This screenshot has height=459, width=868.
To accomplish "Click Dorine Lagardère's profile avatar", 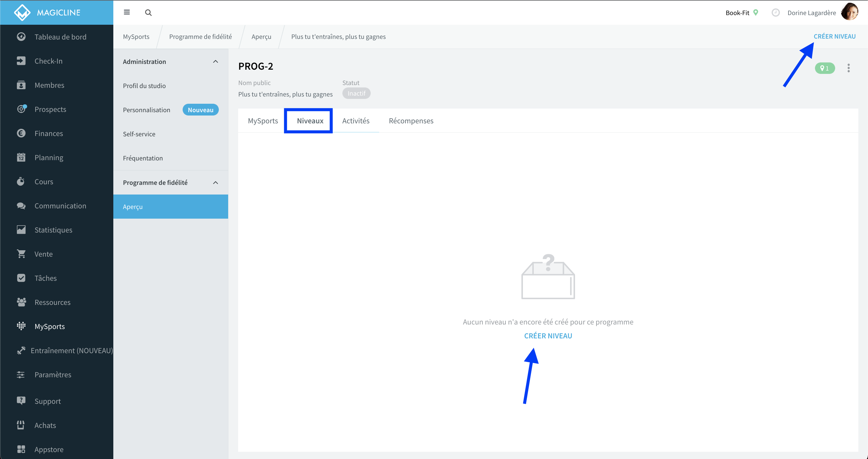I will (850, 12).
